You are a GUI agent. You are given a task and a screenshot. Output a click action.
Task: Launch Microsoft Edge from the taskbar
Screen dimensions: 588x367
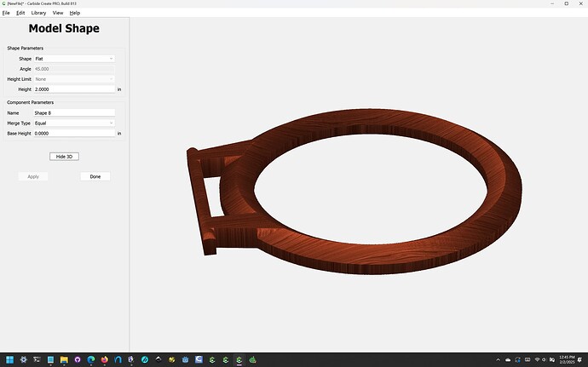90,360
